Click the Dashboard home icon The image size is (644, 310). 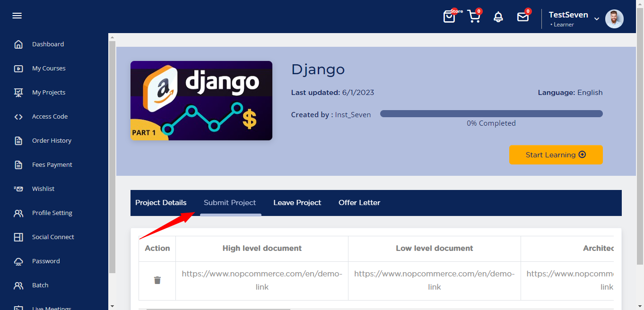[18, 44]
